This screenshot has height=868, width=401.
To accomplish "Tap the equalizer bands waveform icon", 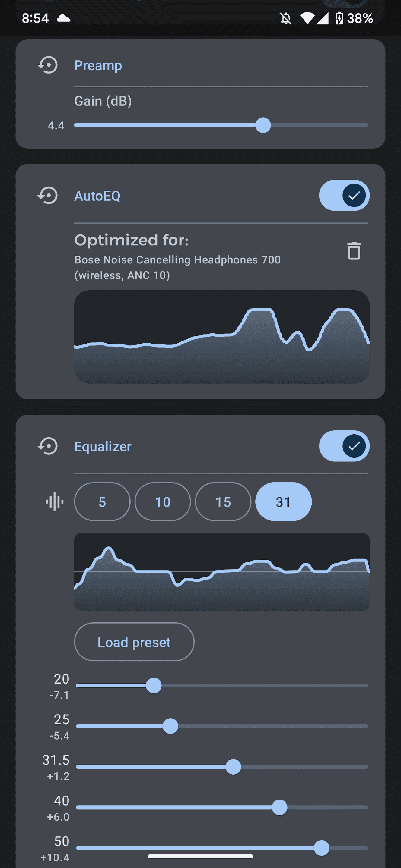I will coord(54,502).
